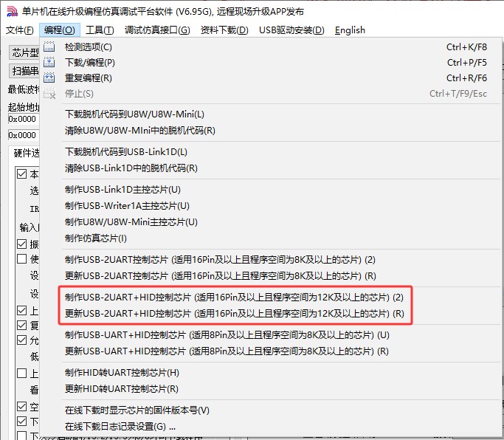This screenshot has width=504, height=440.
Task: Click the second 0x0000 address field
Action: [24, 135]
